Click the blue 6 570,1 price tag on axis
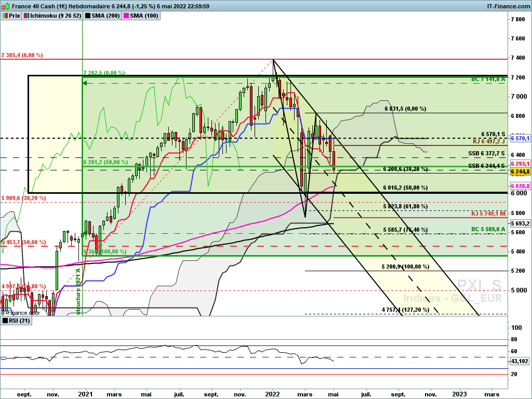Image resolution: width=532 pixels, height=399 pixels. point(520,138)
